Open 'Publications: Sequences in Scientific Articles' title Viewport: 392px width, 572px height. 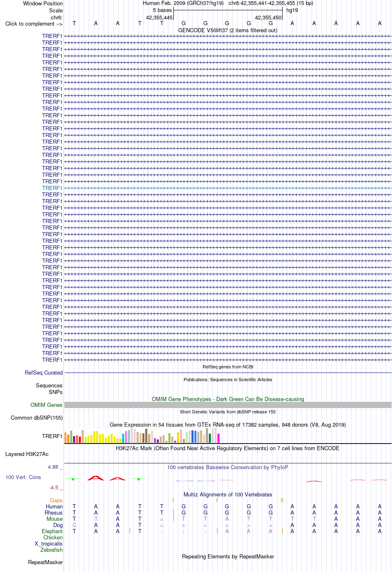coord(228,380)
